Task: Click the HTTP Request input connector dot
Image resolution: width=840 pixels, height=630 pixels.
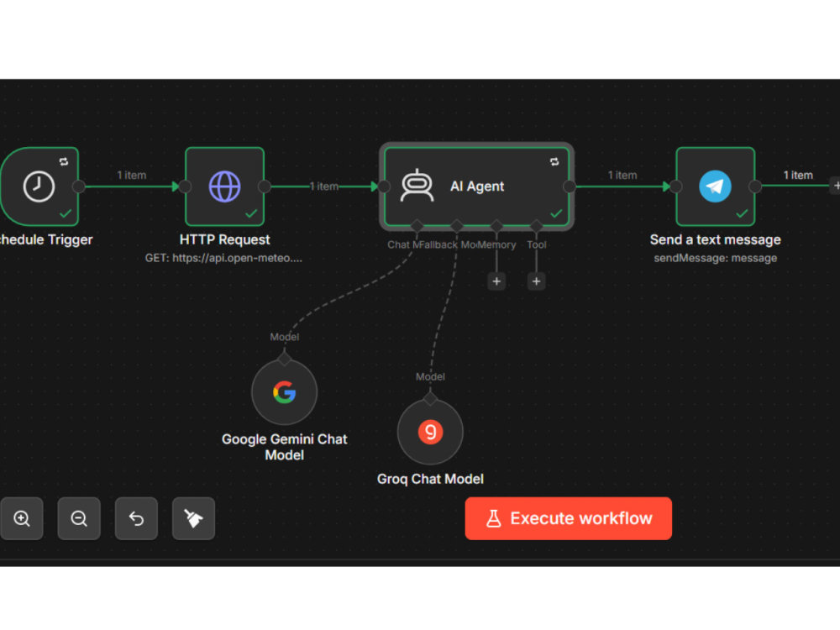Action: tap(185, 186)
